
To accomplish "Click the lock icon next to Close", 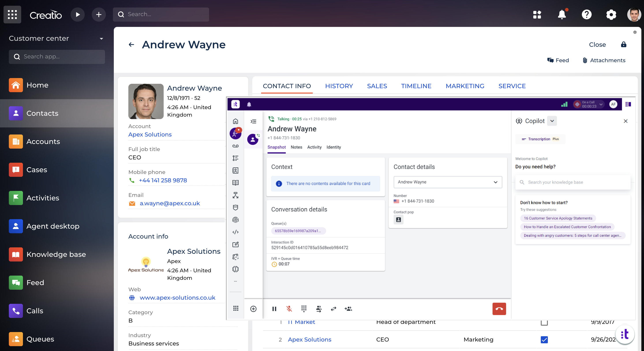I will coord(623,45).
